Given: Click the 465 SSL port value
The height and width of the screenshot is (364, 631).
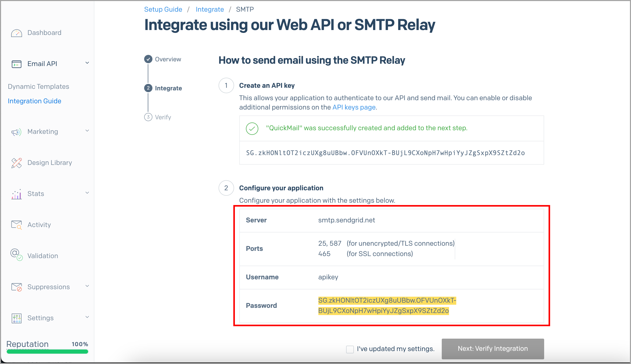Looking at the screenshot, I should coord(324,254).
